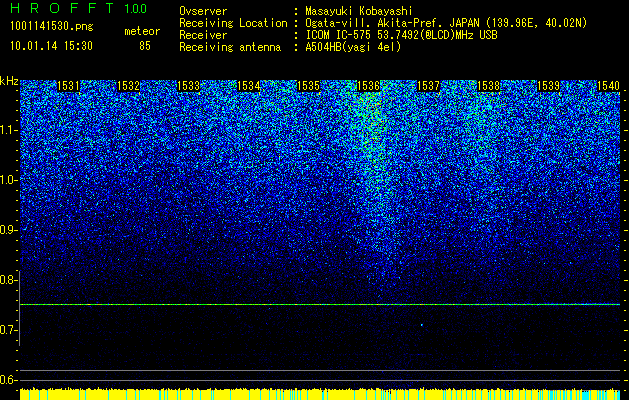Click the bright cyan dot below the carrier line
This screenshot has width=629, height=400.
click(x=422, y=325)
